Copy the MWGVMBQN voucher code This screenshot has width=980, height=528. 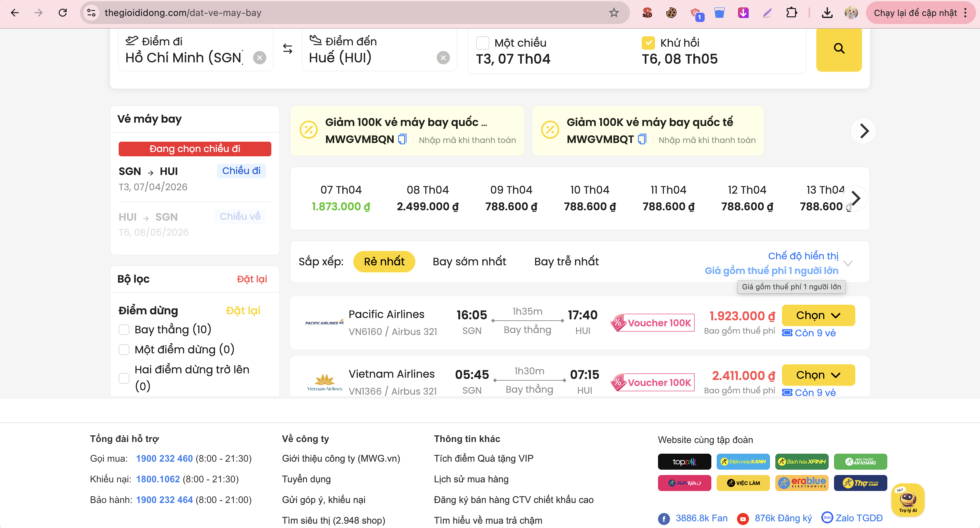point(402,139)
